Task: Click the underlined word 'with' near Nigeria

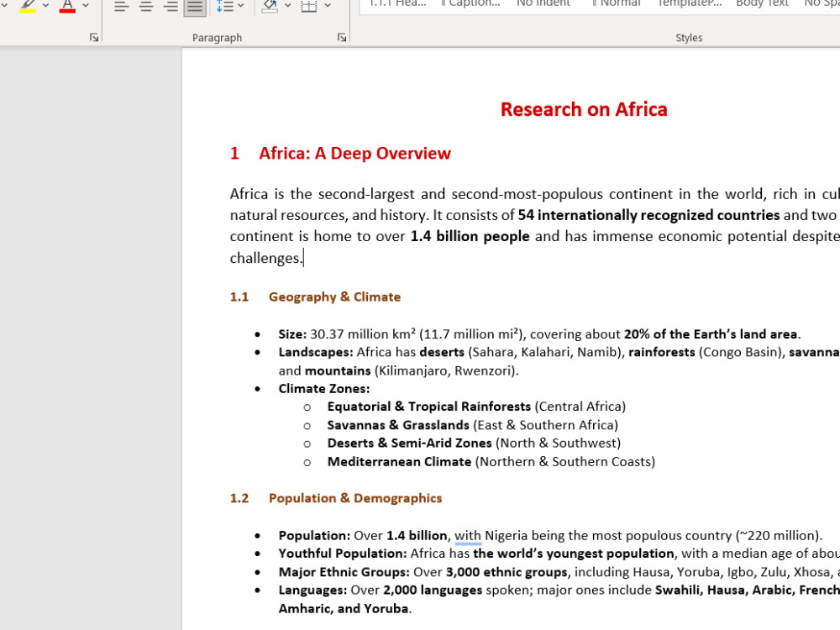Action: click(x=468, y=536)
